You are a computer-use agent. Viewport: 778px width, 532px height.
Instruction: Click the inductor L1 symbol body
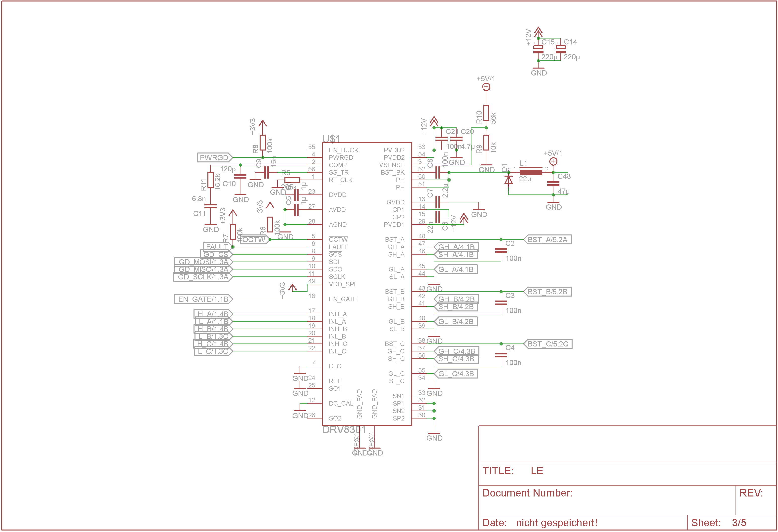[531, 172]
